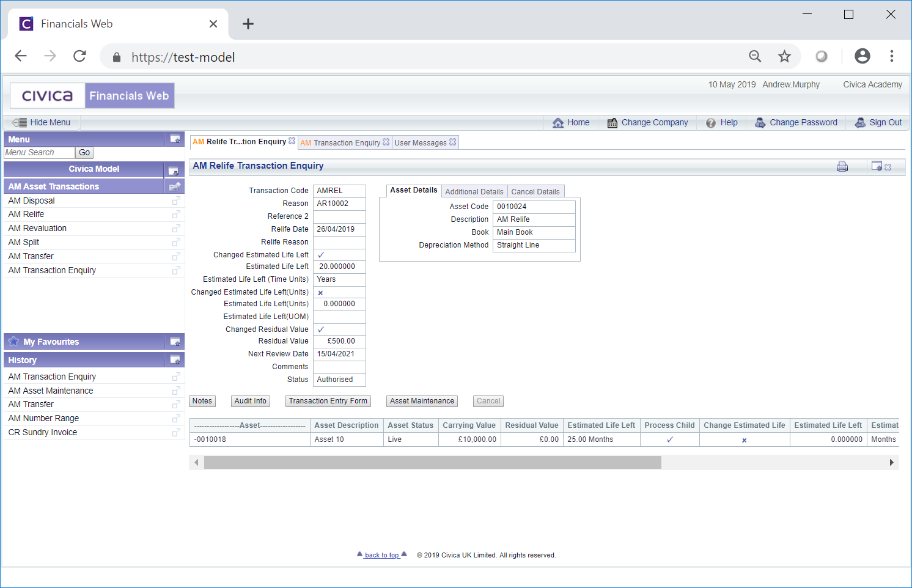Image resolution: width=912 pixels, height=588 pixels.
Task: Open AM Disposal in new window icon
Action: point(176,201)
